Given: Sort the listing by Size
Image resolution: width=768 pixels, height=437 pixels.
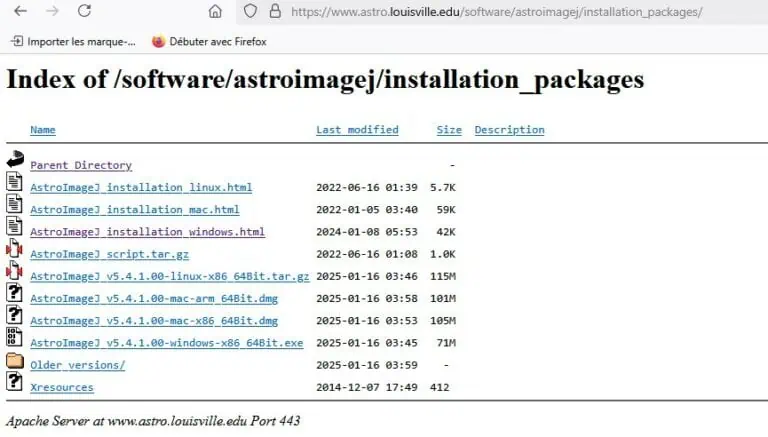Looking at the screenshot, I should [x=449, y=130].
